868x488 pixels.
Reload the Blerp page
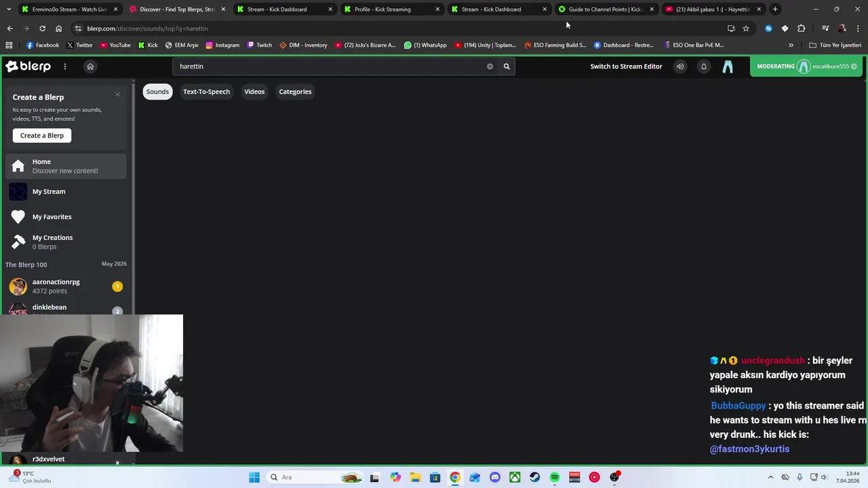pyautogui.click(x=42, y=28)
